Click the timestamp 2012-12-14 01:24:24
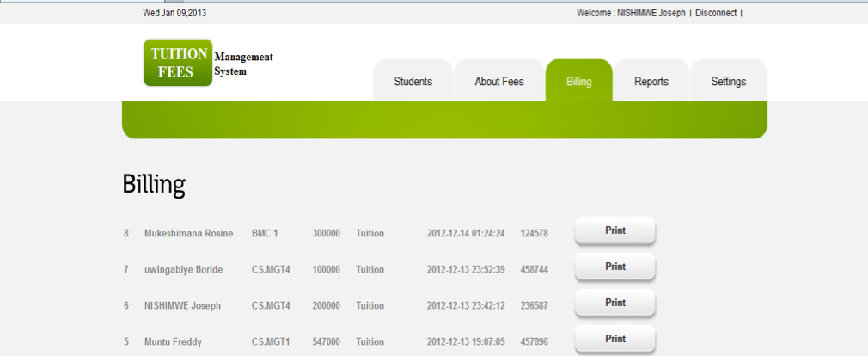The image size is (868, 356). pyautogui.click(x=466, y=234)
